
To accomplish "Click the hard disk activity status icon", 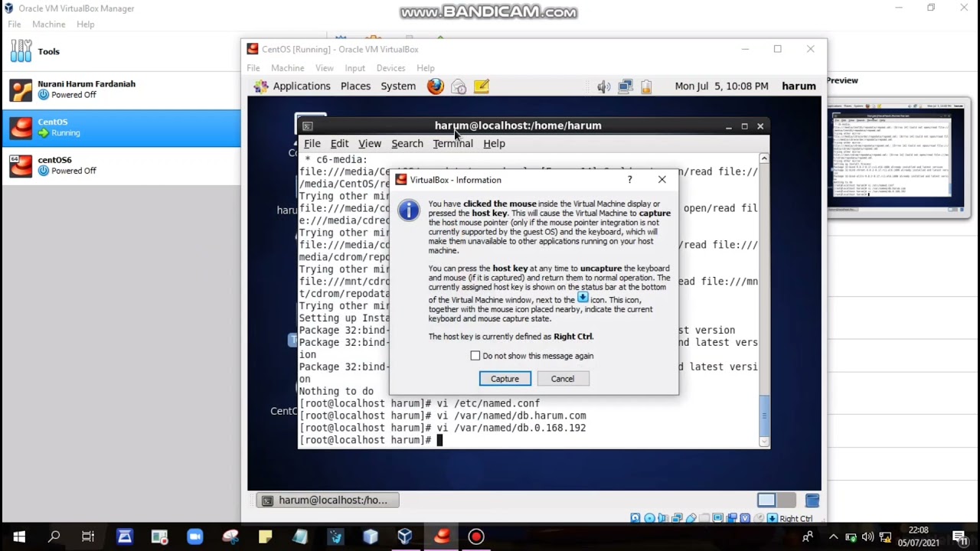I will (x=635, y=518).
